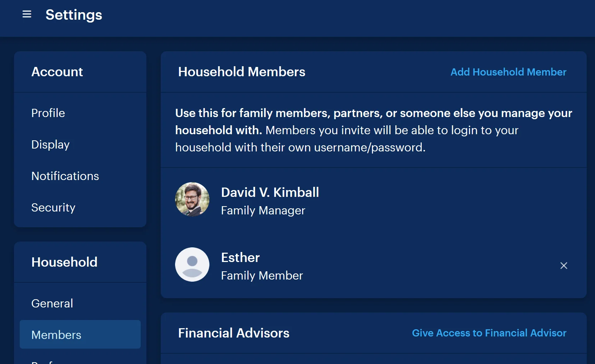Open the Display settings section
The height and width of the screenshot is (364, 595).
point(50,145)
